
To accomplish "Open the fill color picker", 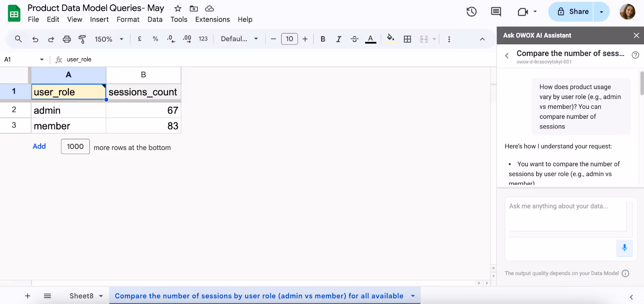I will tap(390, 39).
